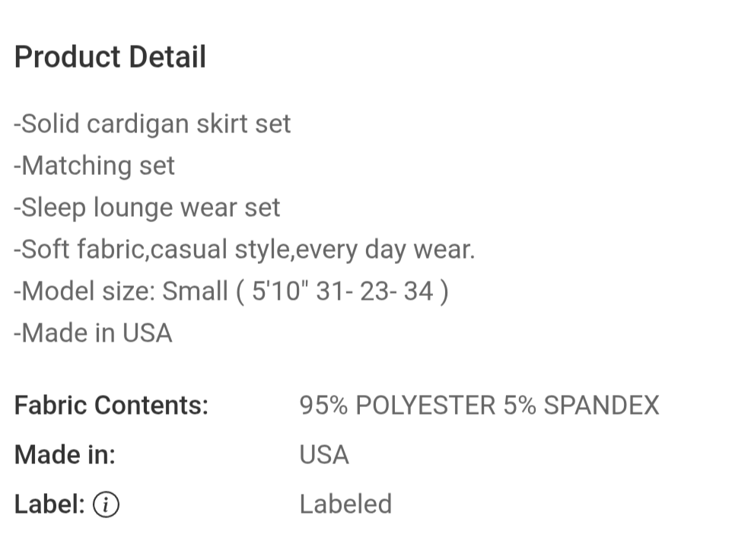The height and width of the screenshot is (560, 729).
Task: Click the word Detail in the heading
Action: (167, 57)
